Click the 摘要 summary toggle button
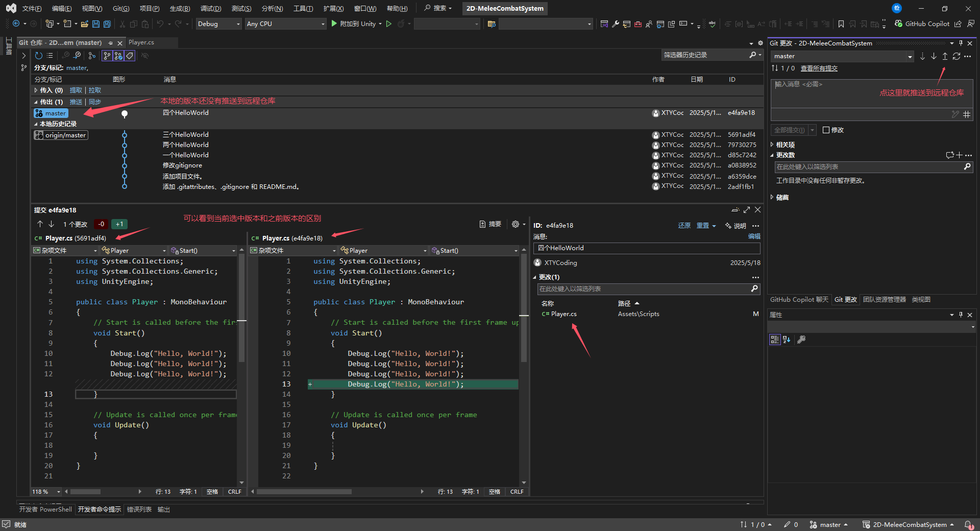The image size is (980, 531). [491, 224]
